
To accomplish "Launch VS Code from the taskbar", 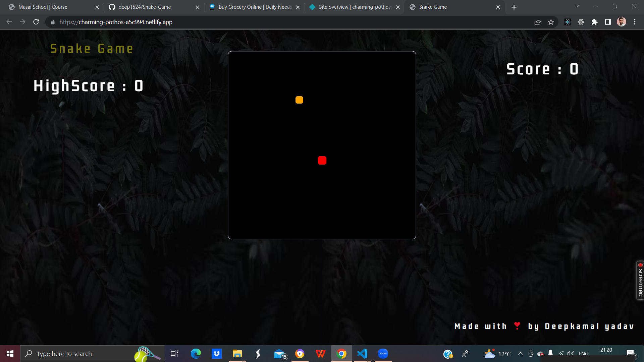I will pos(362,353).
